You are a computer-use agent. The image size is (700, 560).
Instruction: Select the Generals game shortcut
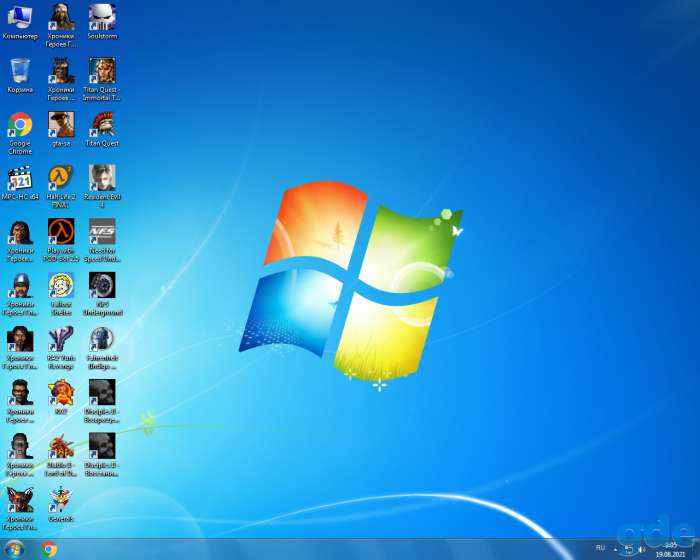[x=61, y=505]
